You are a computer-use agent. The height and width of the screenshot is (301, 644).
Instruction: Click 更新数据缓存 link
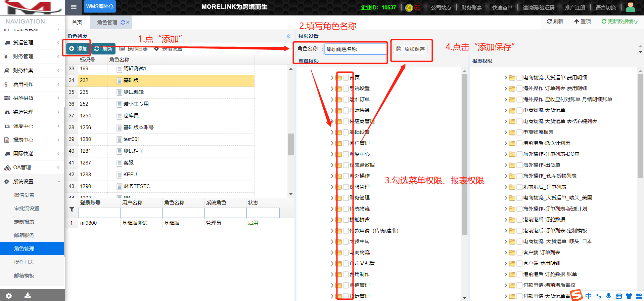point(620,22)
